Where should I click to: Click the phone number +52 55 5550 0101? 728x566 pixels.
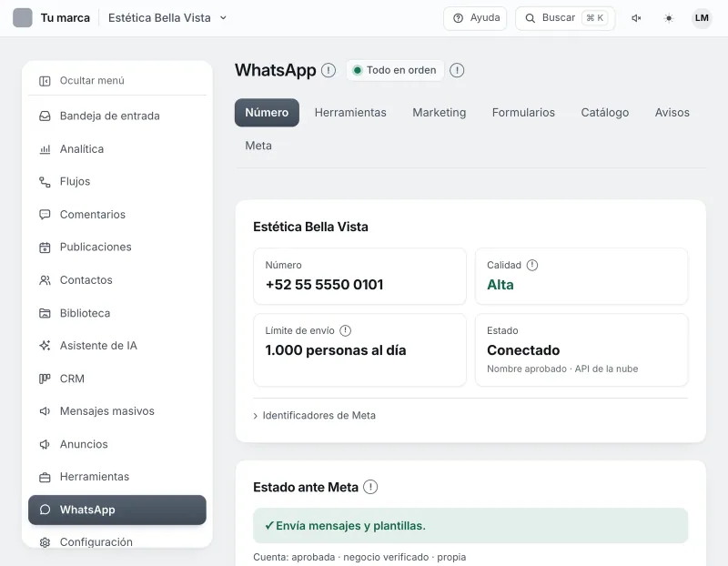click(x=324, y=285)
